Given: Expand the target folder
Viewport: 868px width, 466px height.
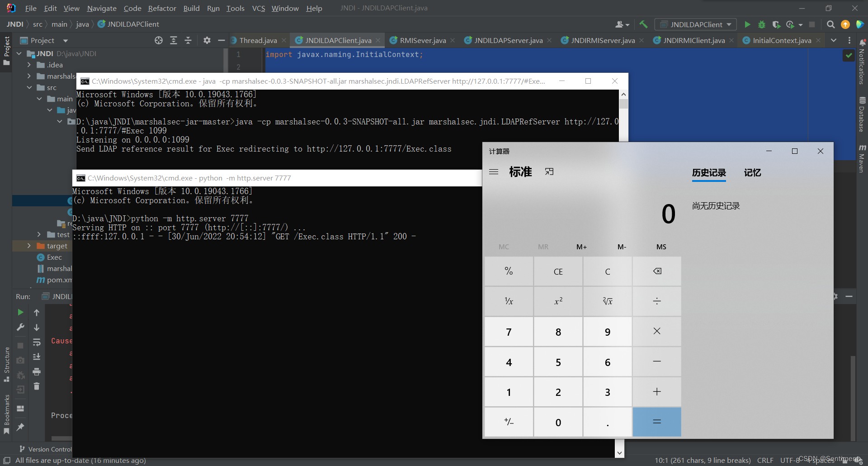Looking at the screenshot, I should click(29, 246).
